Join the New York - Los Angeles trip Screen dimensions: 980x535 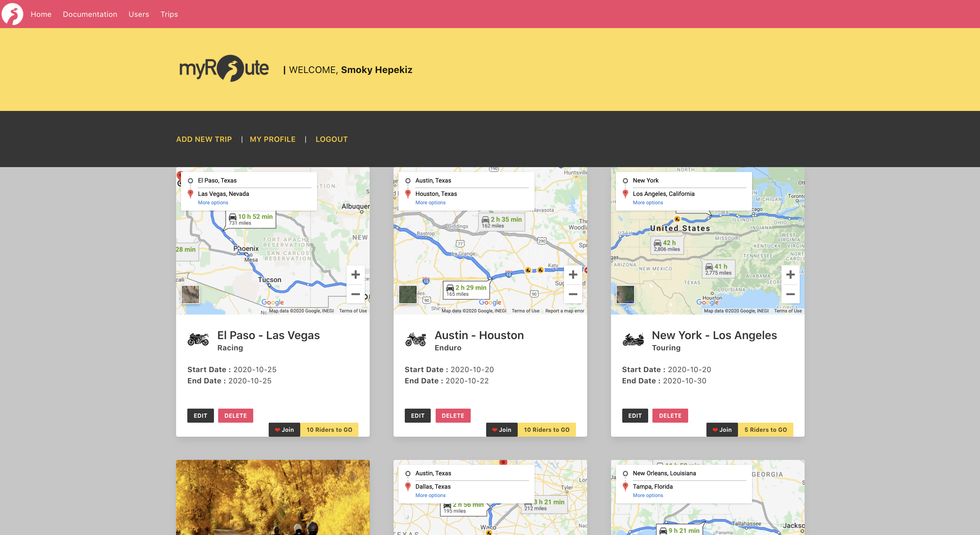[722, 430]
